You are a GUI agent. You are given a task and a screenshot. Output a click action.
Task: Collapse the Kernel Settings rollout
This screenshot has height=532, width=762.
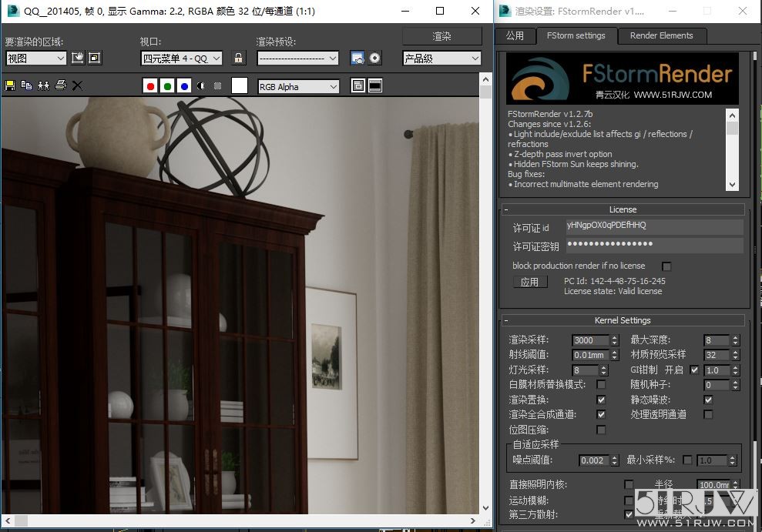click(x=623, y=320)
